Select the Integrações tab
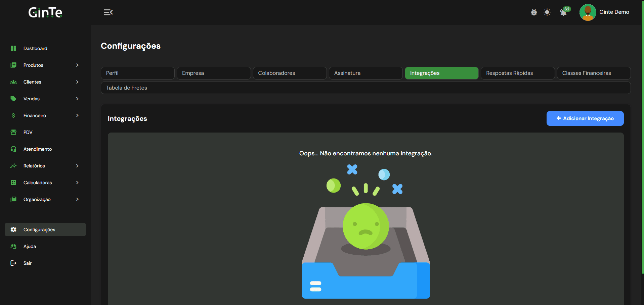 point(442,73)
